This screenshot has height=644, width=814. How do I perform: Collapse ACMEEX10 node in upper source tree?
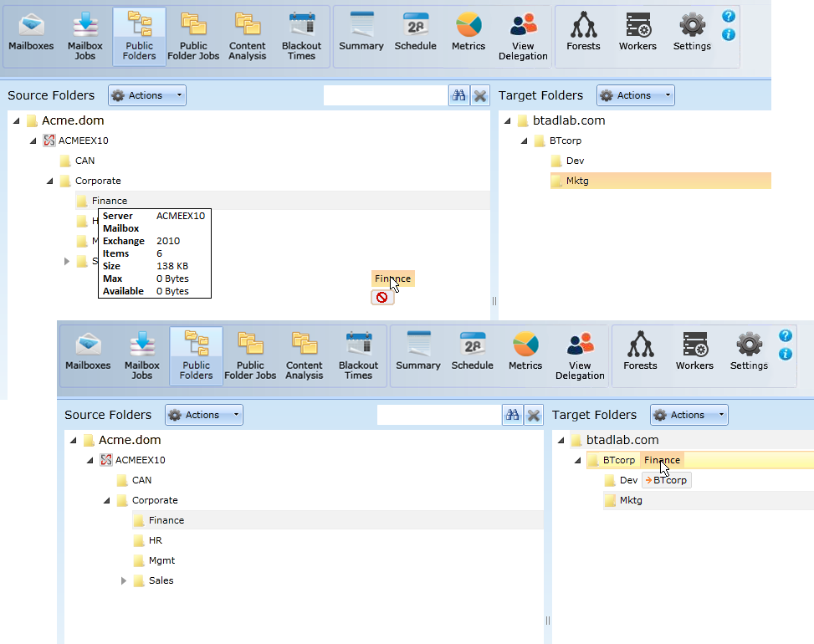pyautogui.click(x=33, y=141)
